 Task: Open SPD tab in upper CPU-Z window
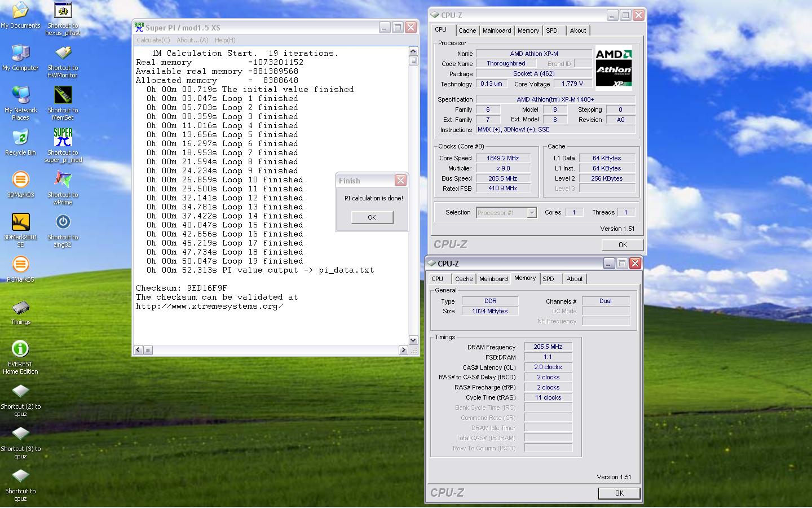(551, 30)
